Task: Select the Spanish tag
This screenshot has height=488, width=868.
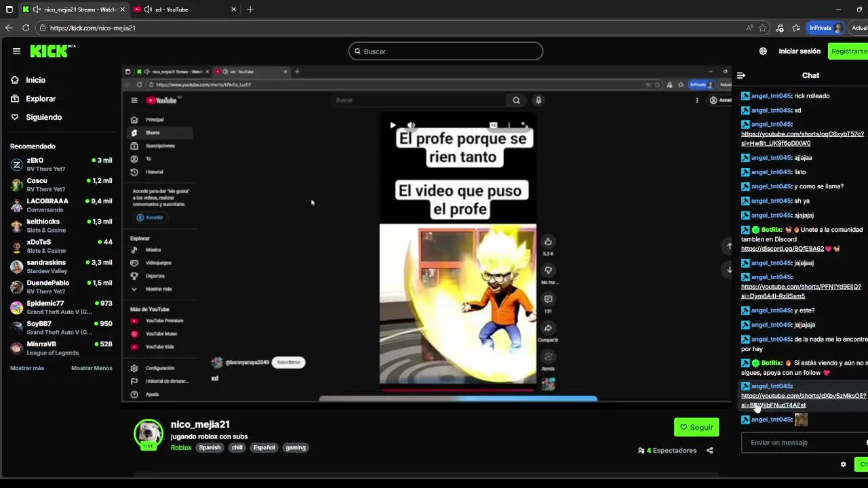Action: pos(210,447)
